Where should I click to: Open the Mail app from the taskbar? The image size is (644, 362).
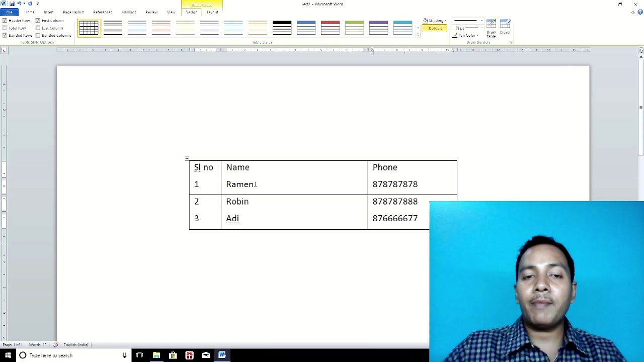(x=206, y=355)
